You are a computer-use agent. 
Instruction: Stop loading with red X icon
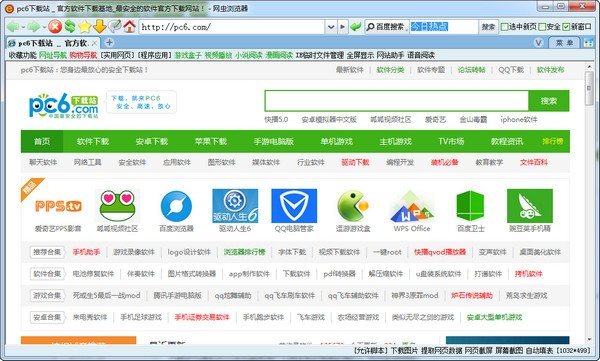pyautogui.click(x=55, y=26)
